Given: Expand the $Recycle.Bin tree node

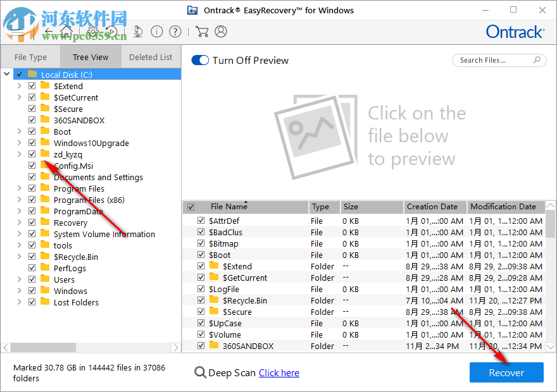Looking at the screenshot, I should 20,256.
